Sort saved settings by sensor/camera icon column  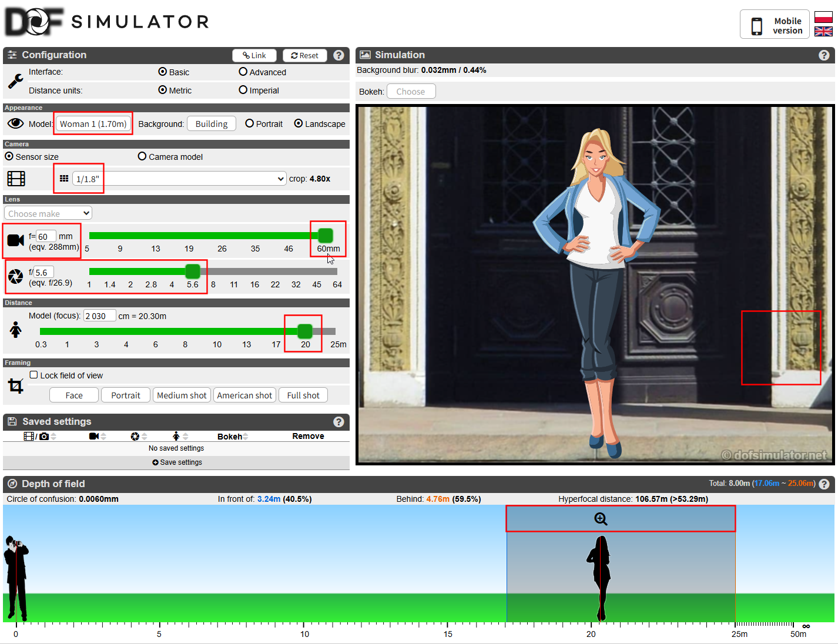[40, 437]
